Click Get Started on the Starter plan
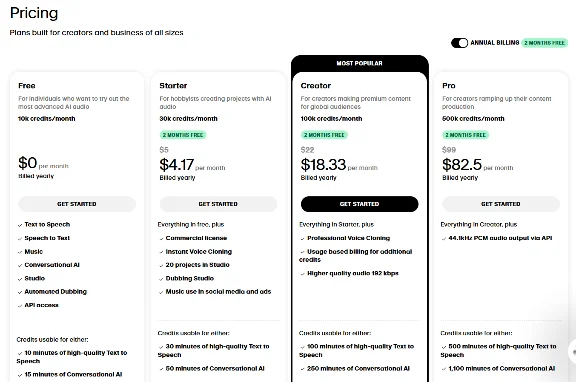Image resolution: width=576 pixels, height=382 pixels. point(218,204)
